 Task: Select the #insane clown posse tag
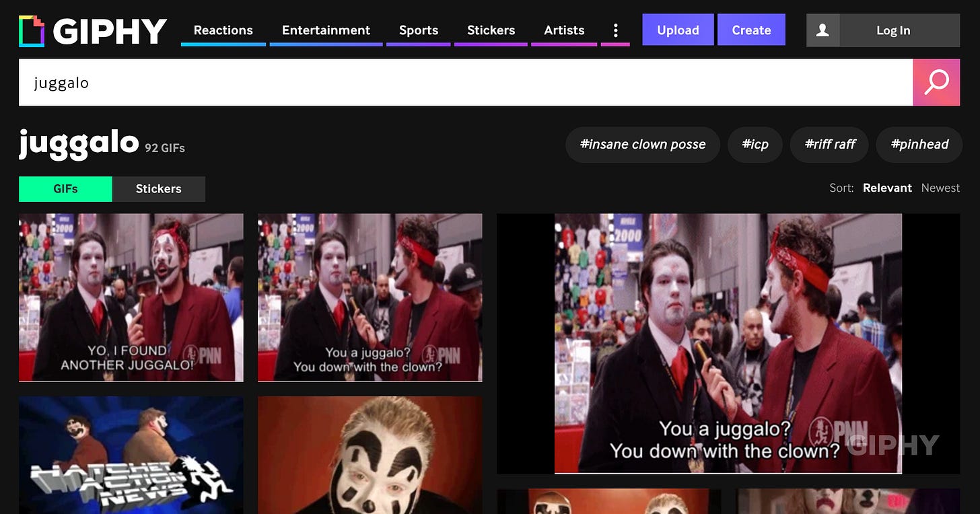pos(643,145)
